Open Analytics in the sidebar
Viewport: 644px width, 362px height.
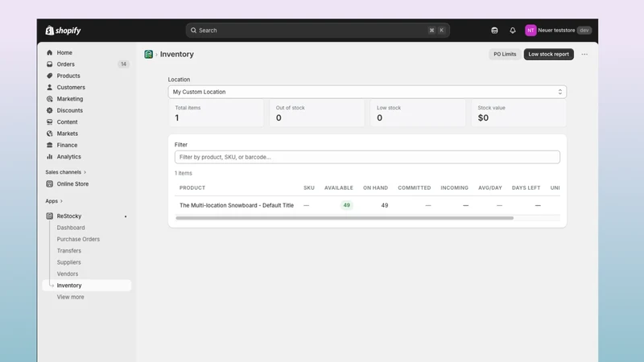pyautogui.click(x=69, y=156)
